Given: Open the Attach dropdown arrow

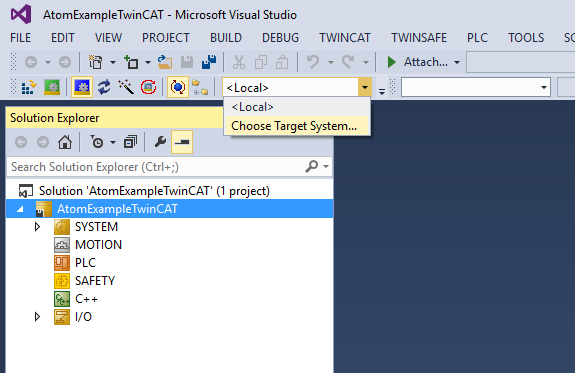Looking at the screenshot, I should pyautogui.click(x=457, y=62).
